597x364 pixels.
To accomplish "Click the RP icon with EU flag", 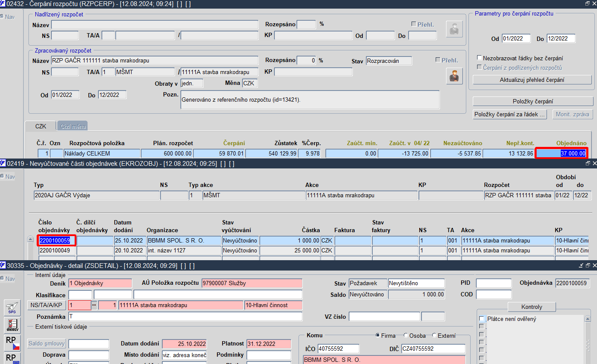I will pos(12,358).
